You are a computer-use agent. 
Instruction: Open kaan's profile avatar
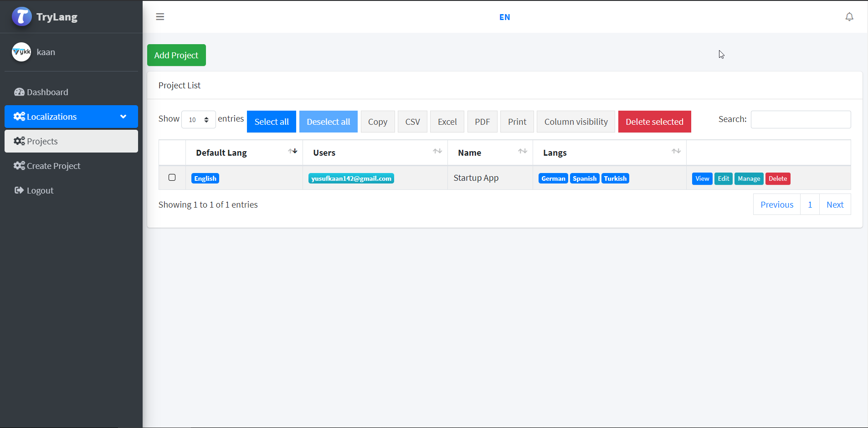point(21,52)
